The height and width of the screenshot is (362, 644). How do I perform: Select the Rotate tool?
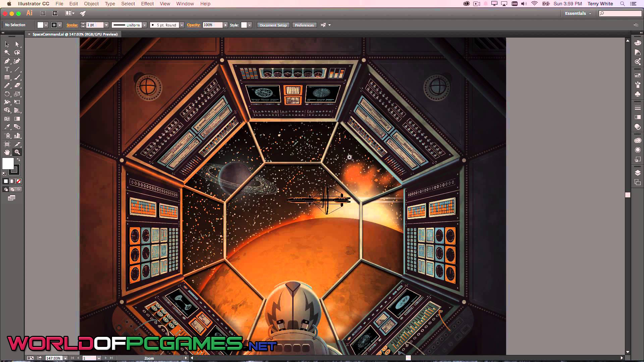click(7, 94)
